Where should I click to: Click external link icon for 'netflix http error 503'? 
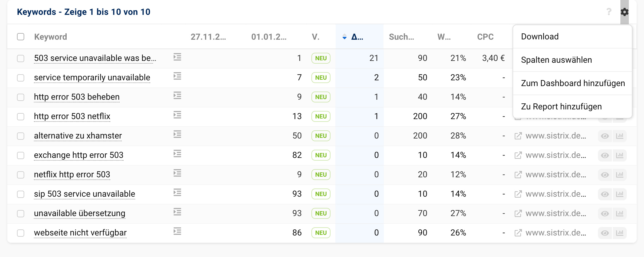[518, 175]
